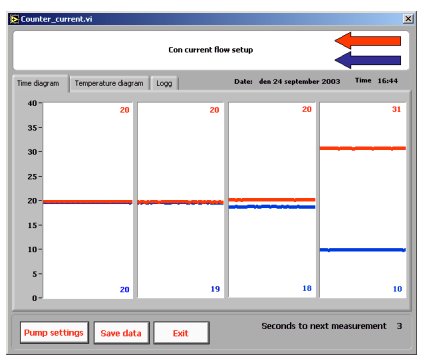Click the blue flow direction arrow
The width and height of the screenshot is (425, 364).
(x=368, y=60)
